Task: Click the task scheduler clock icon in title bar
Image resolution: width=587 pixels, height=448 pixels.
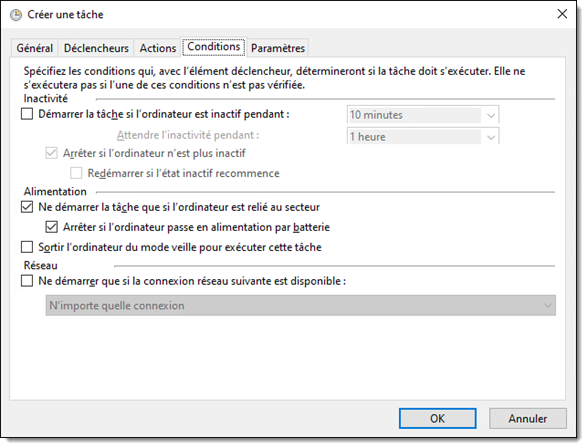Action: click(x=16, y=15)
